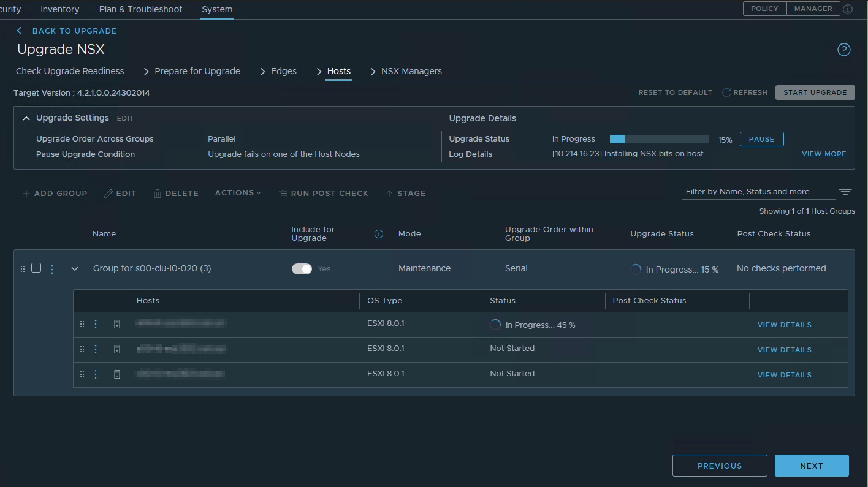Select the checkbox for the s00-clu-l0-020 group
868x487 pixels.
pyautogui.click(x=36, y=268)
